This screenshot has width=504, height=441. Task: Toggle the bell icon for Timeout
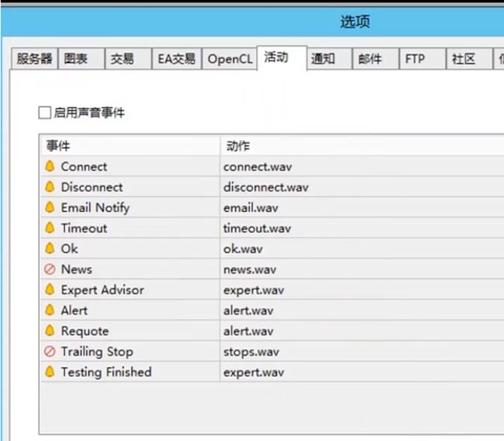50,228
